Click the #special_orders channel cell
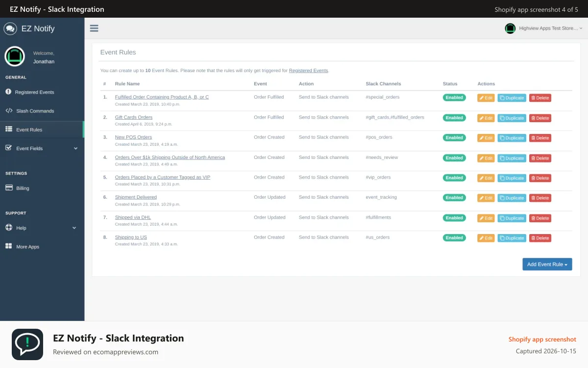588x368 pixels. [383, 97]
